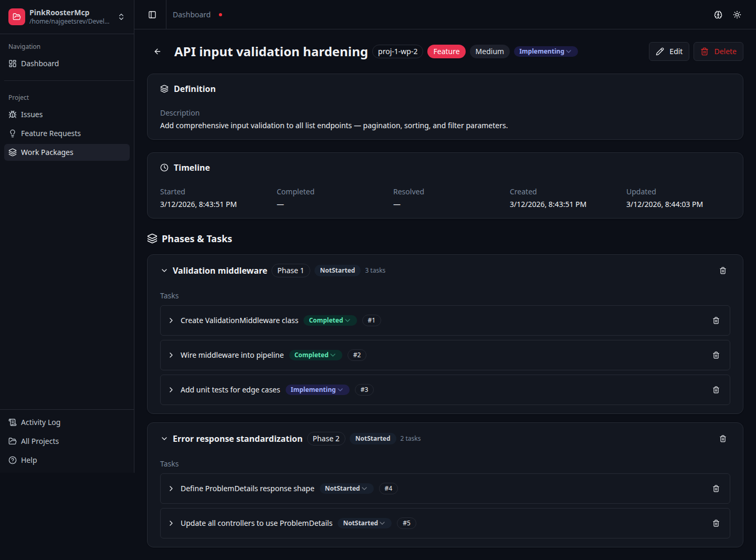Go back using the left arrow
Screen dimensions: 756x560
[157, 51]
